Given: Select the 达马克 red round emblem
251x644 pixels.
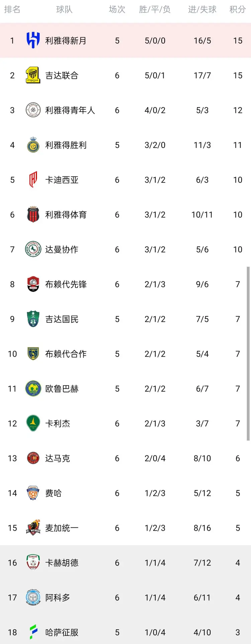Looking at the screenshot, I should [x=33, y=458].
